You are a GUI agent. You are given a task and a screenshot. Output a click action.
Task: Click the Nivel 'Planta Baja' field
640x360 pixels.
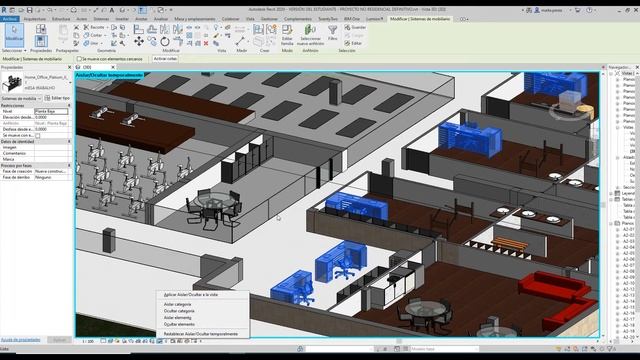pyautogui.click(x=51, y=111)
